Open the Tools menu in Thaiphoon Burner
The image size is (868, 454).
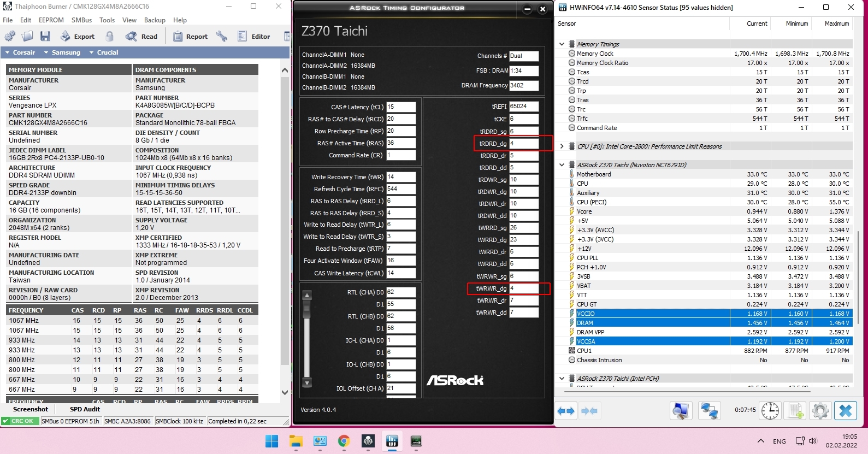click(x=107, y=20)
